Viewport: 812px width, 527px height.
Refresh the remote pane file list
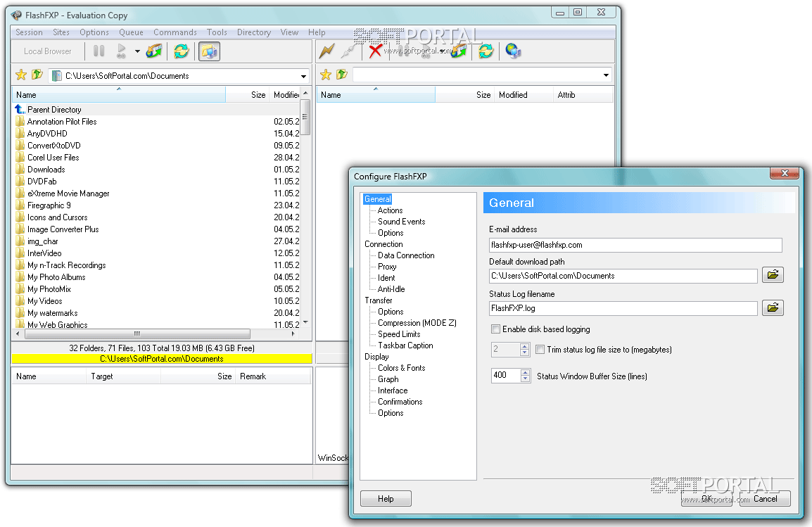(486, 51)
